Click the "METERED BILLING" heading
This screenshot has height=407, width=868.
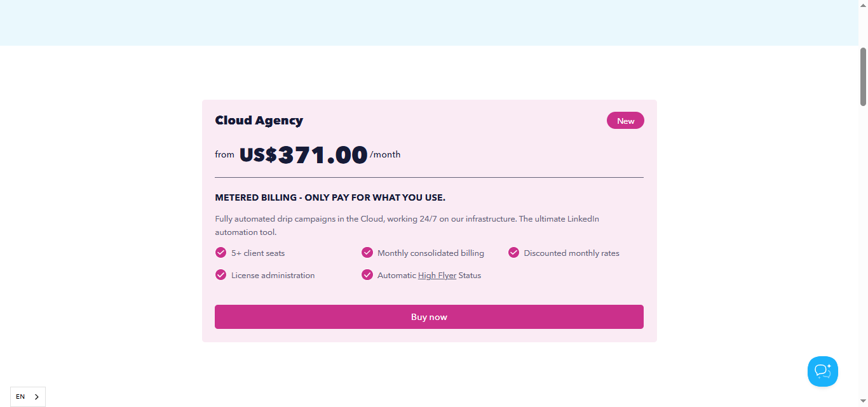click(x=330, y=197)
